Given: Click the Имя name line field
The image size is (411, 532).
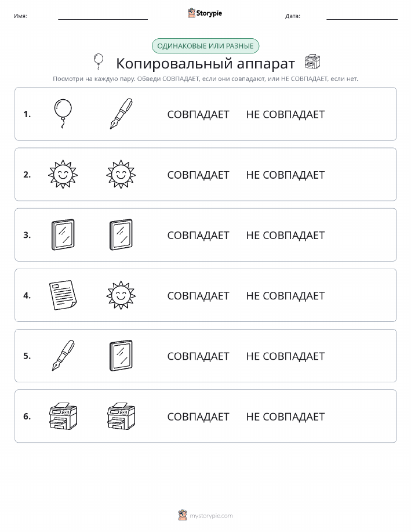Looking at the screenshot, I should (103, 16).
